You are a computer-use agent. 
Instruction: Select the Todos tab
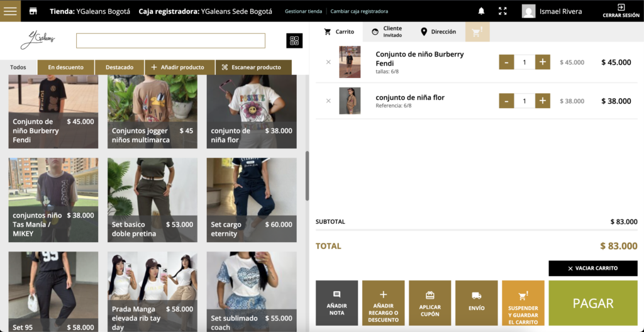[18, 67]
